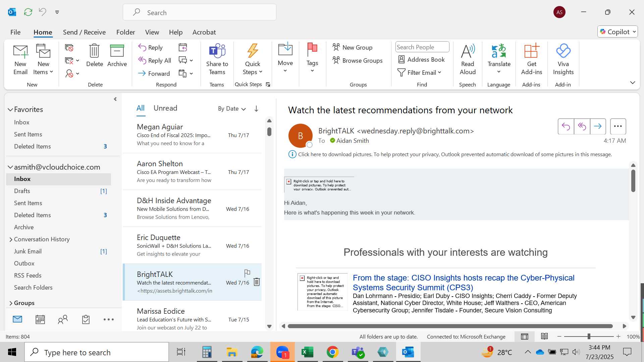Forward the selected email
Image resolution: width=644 pixels, height=362 pixels.
pos(154,73)
